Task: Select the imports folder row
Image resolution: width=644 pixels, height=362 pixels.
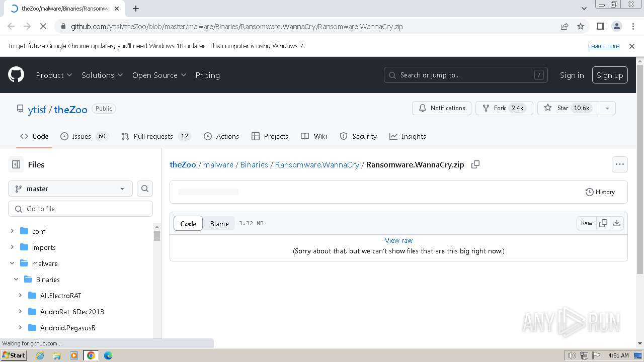Action: [80, 247]
